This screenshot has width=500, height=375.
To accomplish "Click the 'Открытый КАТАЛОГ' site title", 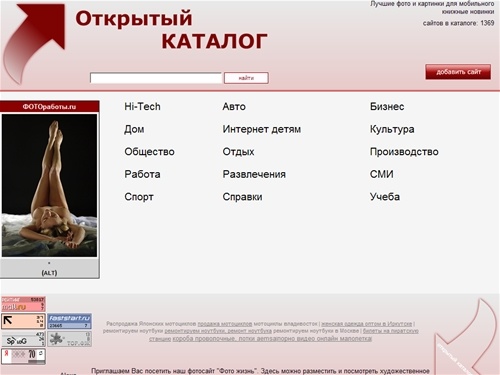I will pyautogui.click(x=171, y=30).
